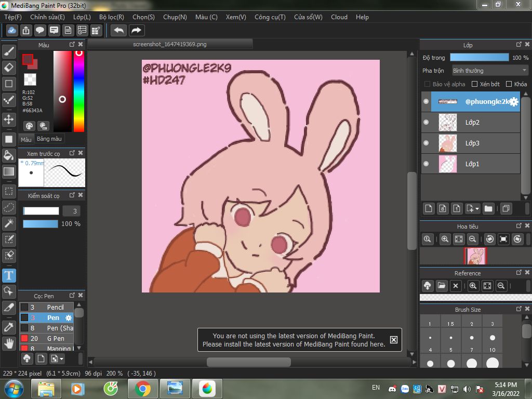Select the Magic Wand tool
This screenshot has width=532, height=399.
pyautogui.click(x=9, y=223)
